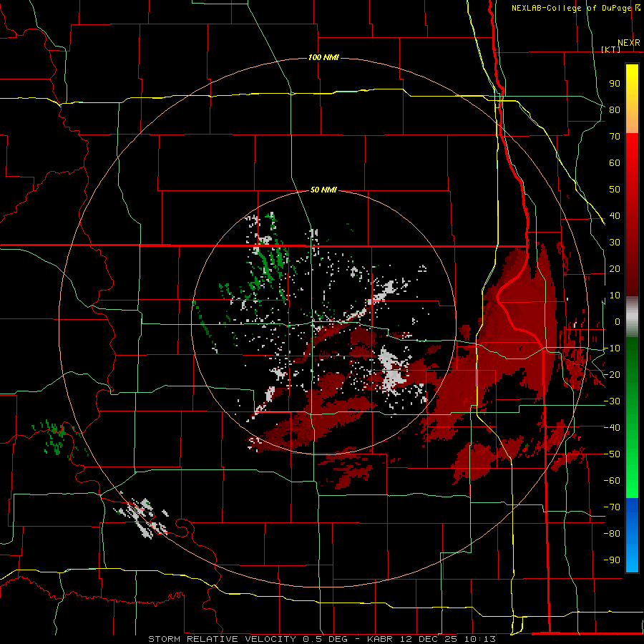Click the 60 value on the velocity scale
Image resolution: width=644 pixels, height=644 pixels.
[615, 163]
